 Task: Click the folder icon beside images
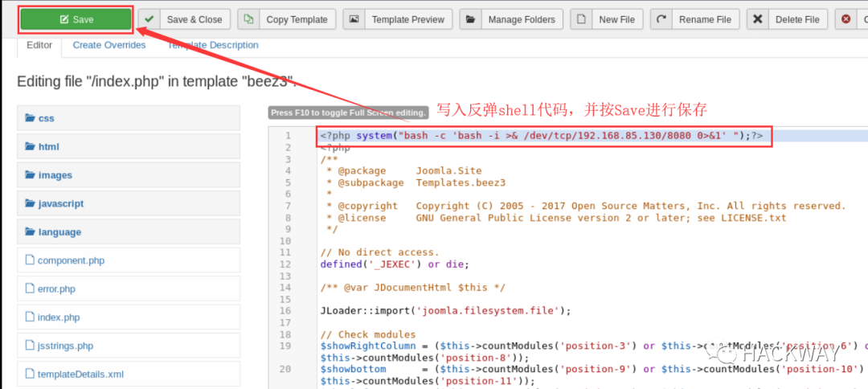[30, 175]
